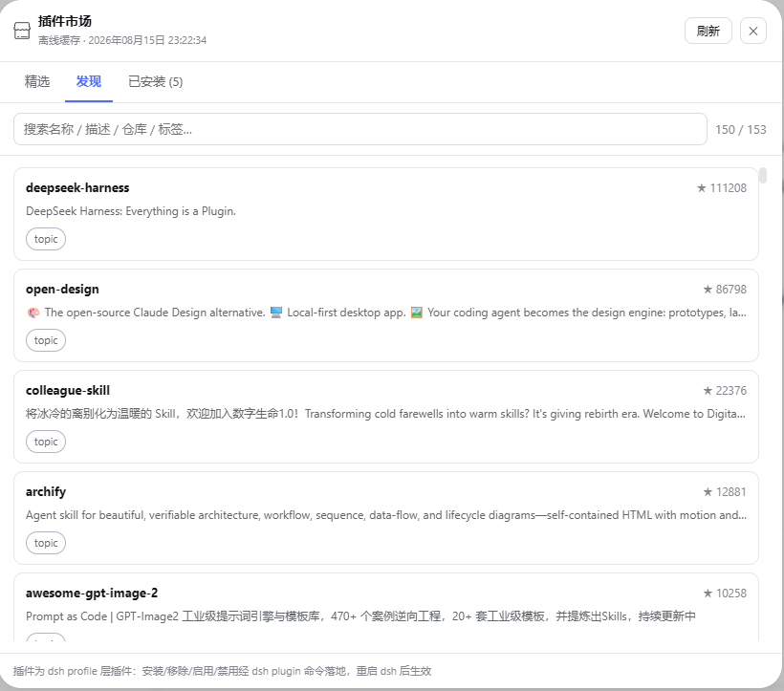Open the deepseek-harness plugin title
The height and width of the screenshot is (691, 784).
(x=77, y=188)
